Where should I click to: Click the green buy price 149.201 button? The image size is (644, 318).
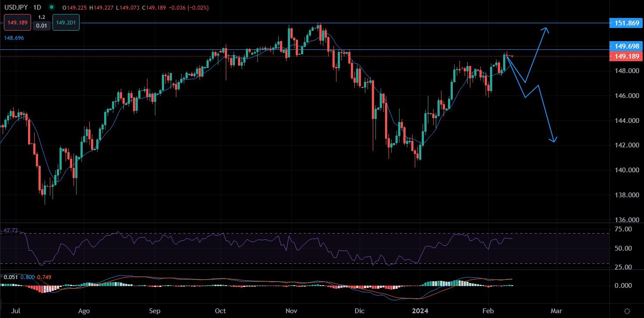[x=66, y=23]
